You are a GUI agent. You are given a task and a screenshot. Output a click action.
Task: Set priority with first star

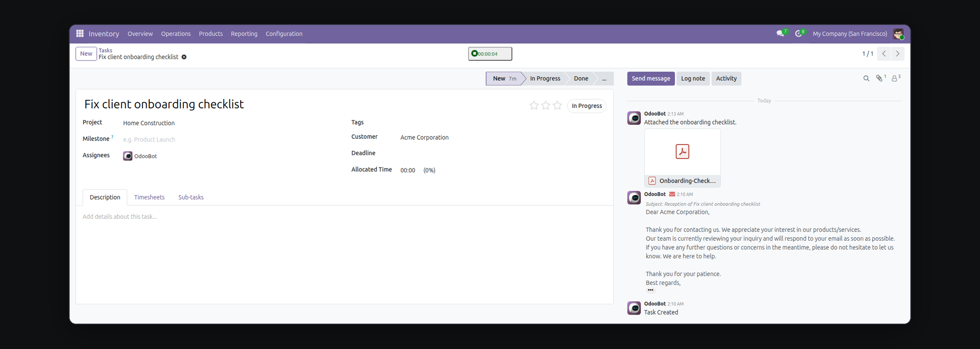(x=534, y=105)
